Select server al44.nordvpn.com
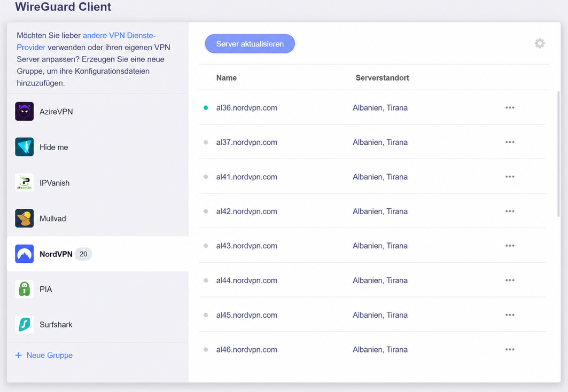Viewport: 568px width, 392px height. (247, 280)
